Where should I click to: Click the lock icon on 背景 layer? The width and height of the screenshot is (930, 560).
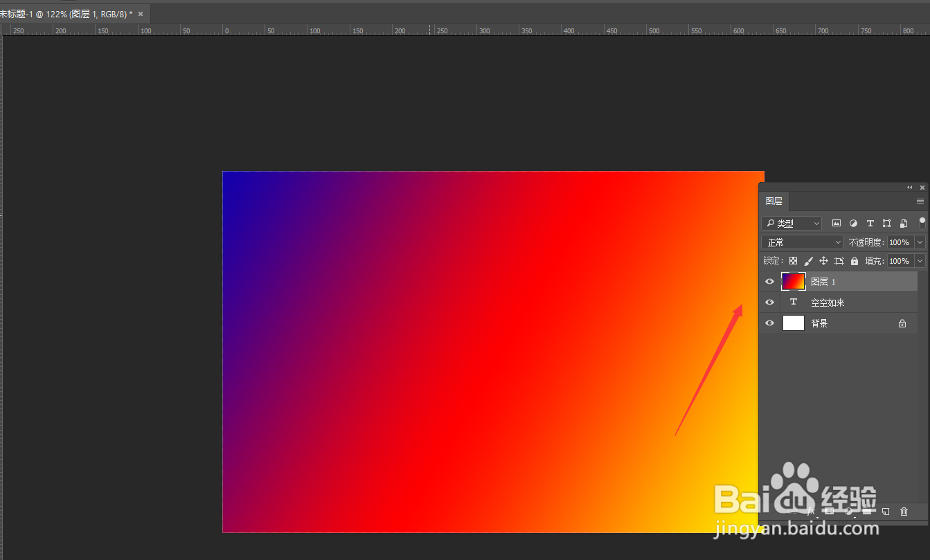tap(902, 323)
